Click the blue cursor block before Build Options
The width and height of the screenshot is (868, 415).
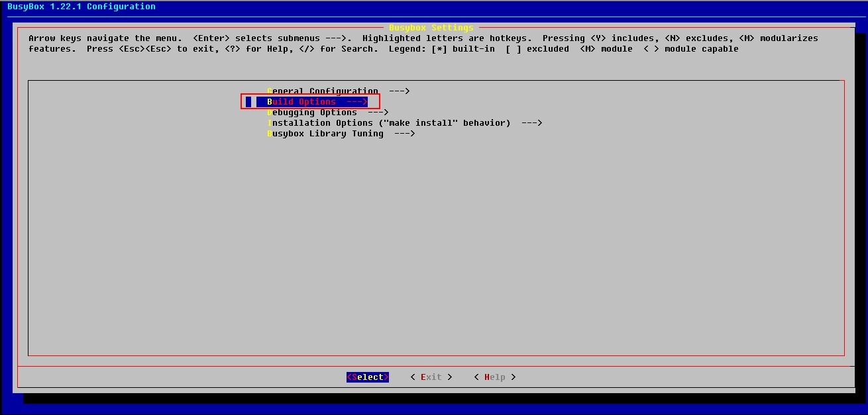coord(248,102)
